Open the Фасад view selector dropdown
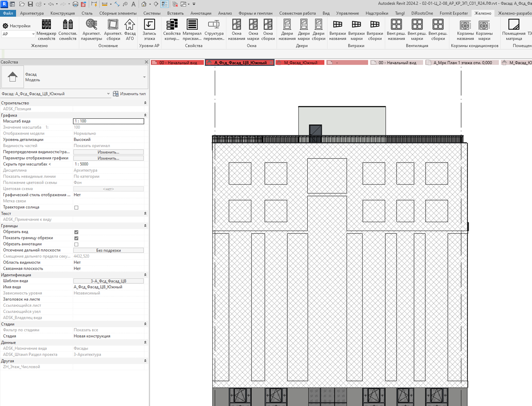This screenshot has width=532, height=406. tap(56, 94)
